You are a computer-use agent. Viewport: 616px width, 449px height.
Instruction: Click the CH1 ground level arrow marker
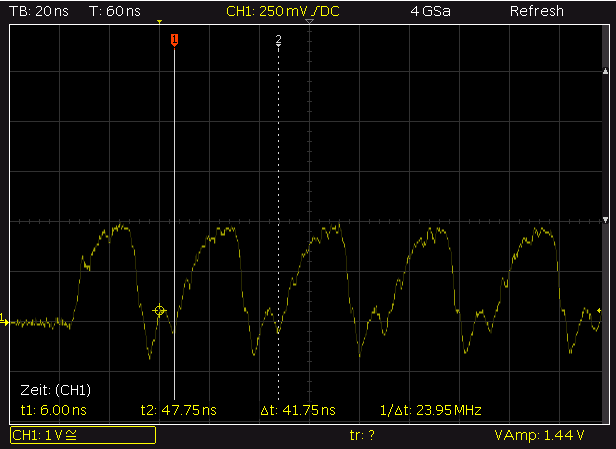pos(4,320)
